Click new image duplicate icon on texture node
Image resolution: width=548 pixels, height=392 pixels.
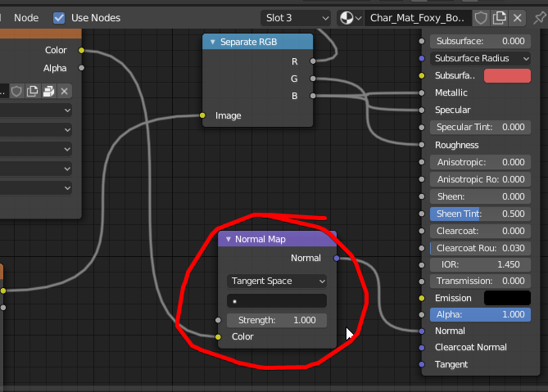(33, 92)
